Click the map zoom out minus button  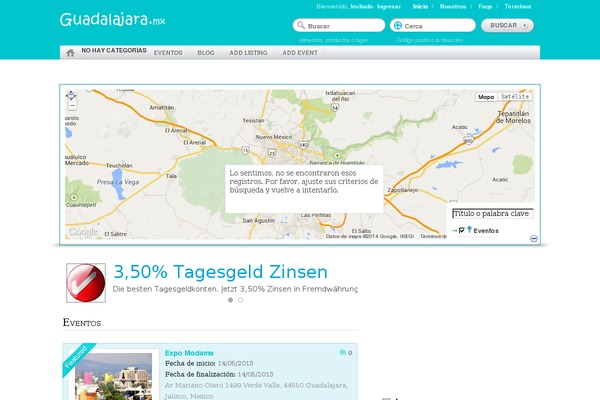[x=72, y=106]
